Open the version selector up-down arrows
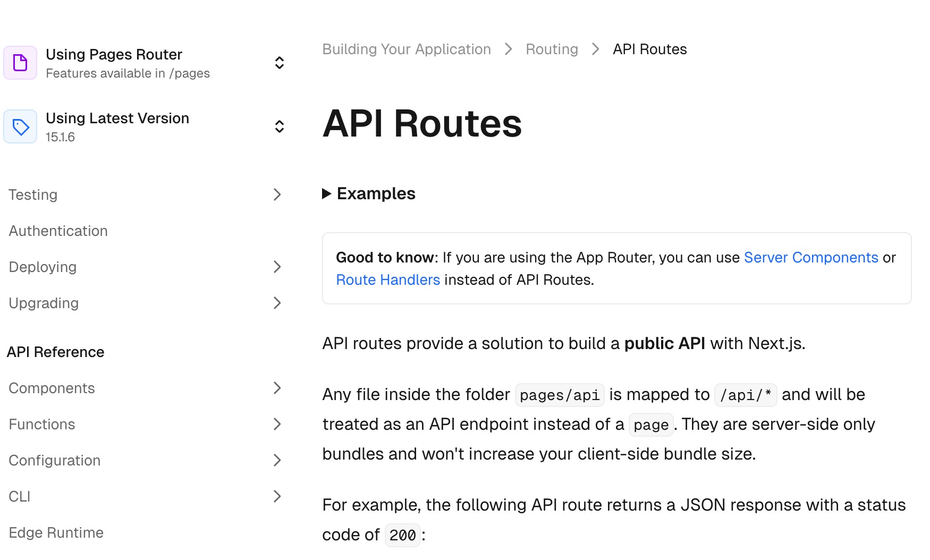The image size is (930, 560). (x=280, y=126)
